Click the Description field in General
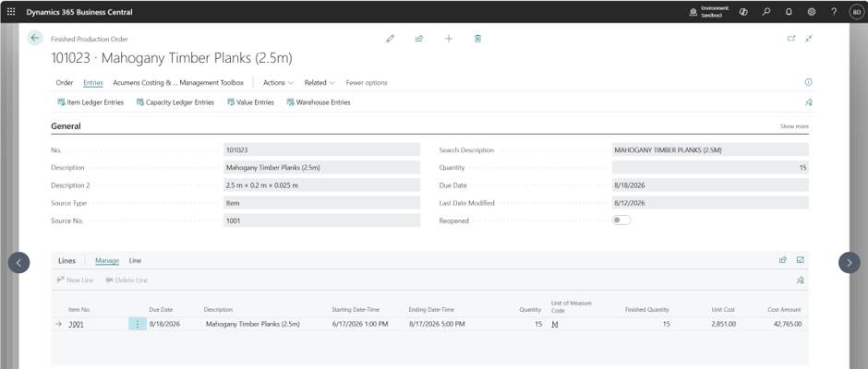The height and width of the screenshot is (369, 868). [x=321, y=167]
